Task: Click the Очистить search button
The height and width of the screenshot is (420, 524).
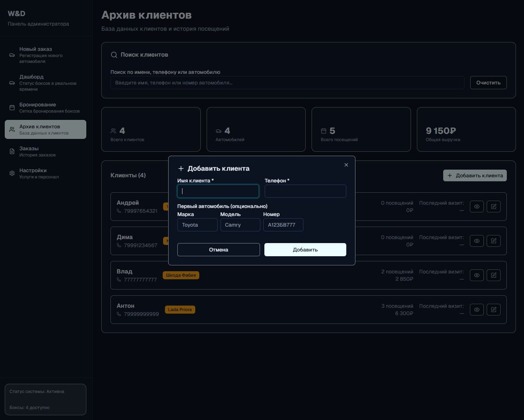Action: [x=488, y=83]
